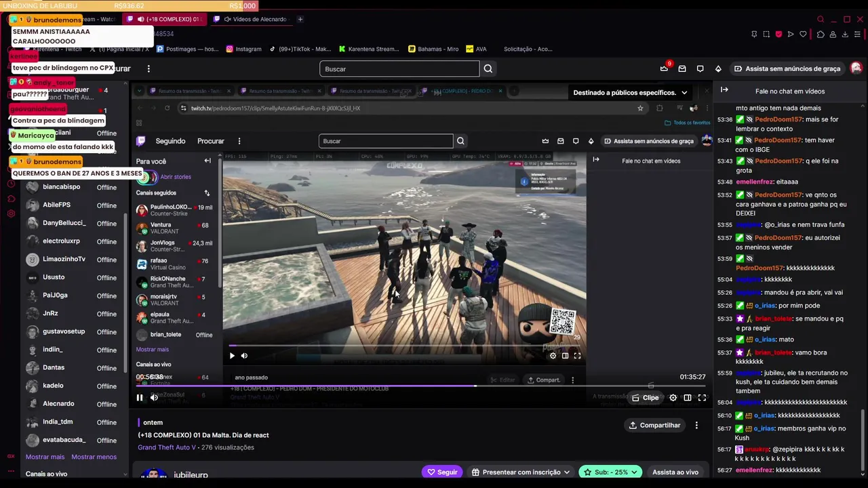868x488 pixels.
Task: Toggle fullscreen on the video player
Action: click(x=702, y=398)
